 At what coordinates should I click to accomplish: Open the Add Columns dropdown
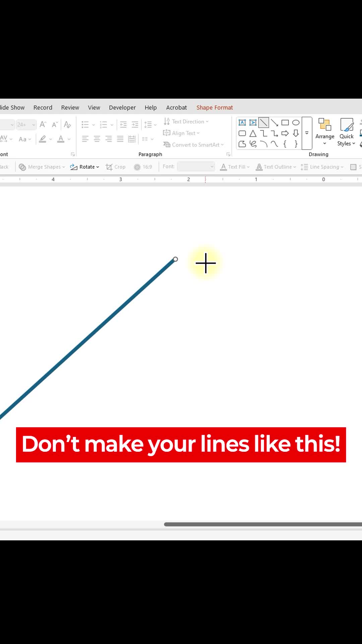click(147, 139)
